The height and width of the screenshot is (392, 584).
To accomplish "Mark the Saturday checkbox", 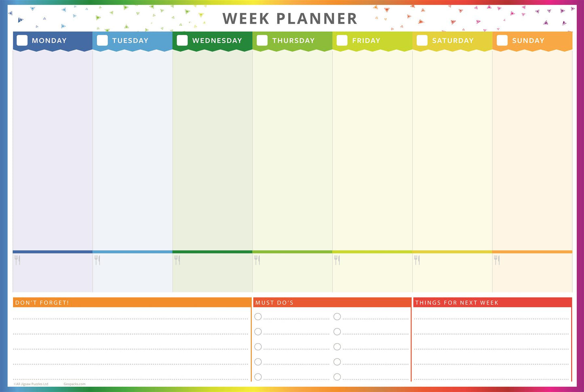I will point(422,40).
